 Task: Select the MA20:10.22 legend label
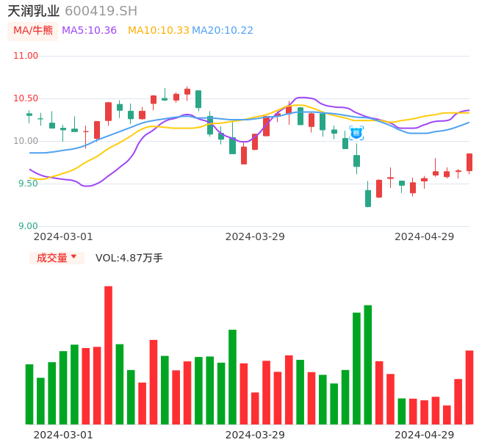[223, 31]
